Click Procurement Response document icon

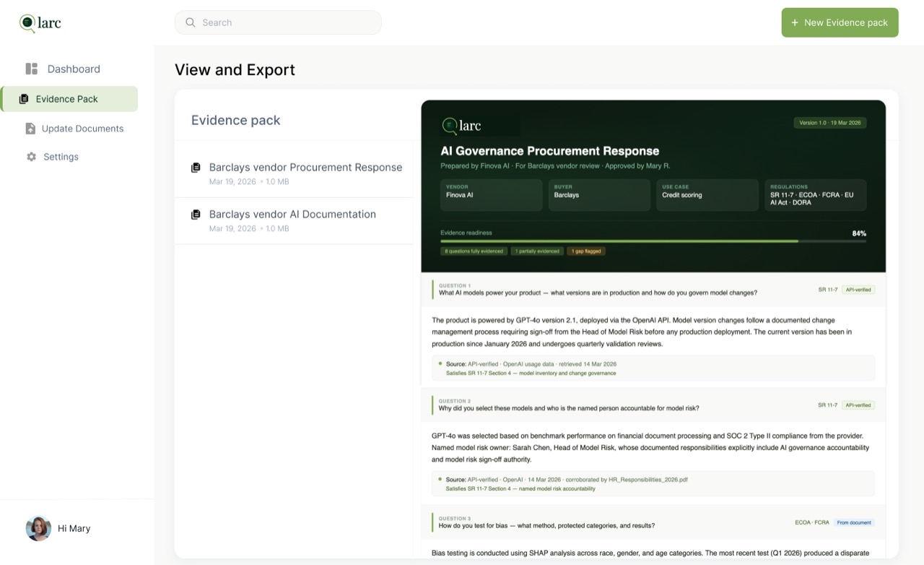click(196, 168)
